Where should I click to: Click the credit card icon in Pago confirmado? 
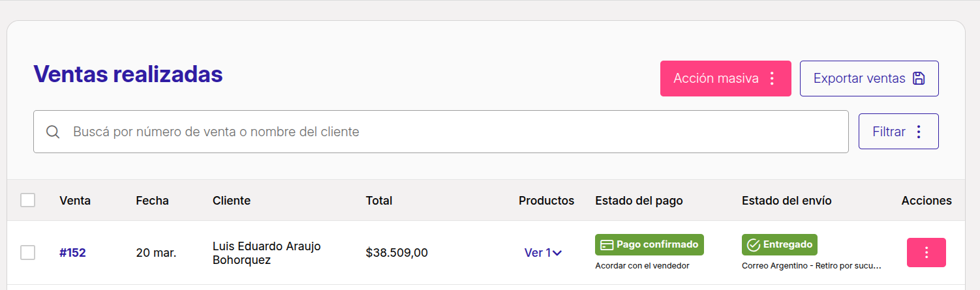click(x=607, y=245)
